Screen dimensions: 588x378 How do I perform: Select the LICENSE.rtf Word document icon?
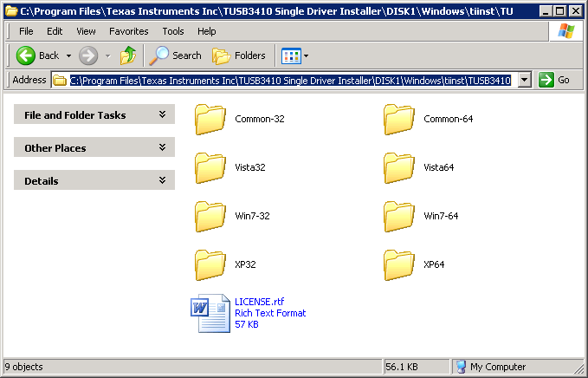210,313
